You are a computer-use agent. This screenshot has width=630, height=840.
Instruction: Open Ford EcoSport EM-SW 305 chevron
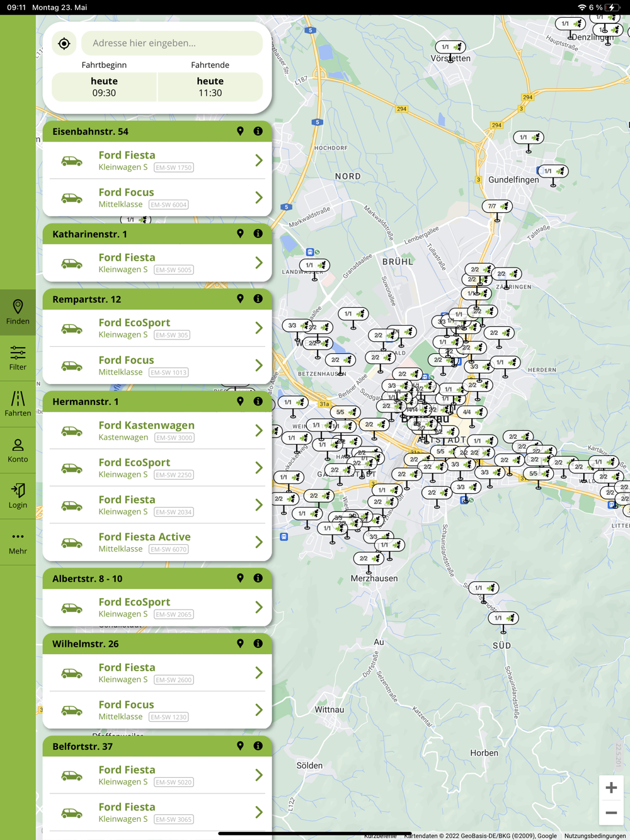258,328
